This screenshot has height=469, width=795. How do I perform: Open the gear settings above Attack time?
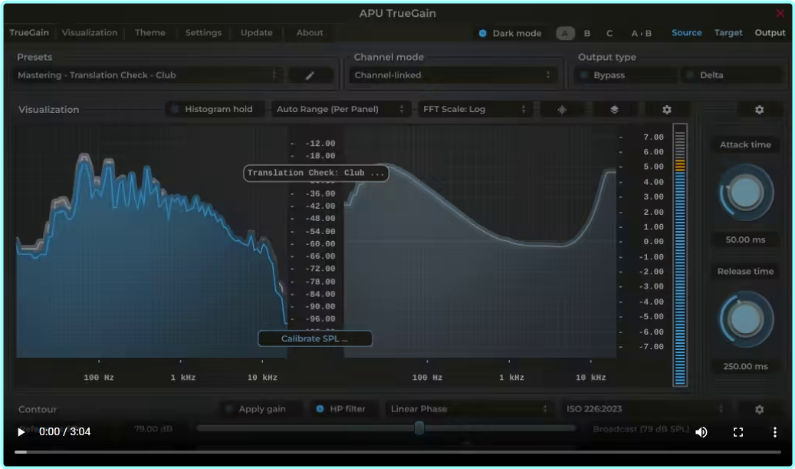pos(759,110)
